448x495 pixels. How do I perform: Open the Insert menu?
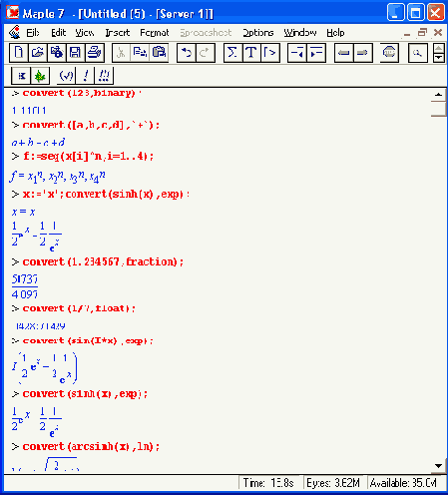[x=118, y=33]
